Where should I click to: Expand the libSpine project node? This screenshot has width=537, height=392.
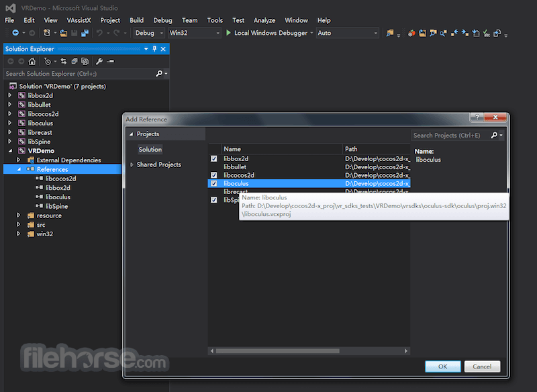click(x=9, y=142)
